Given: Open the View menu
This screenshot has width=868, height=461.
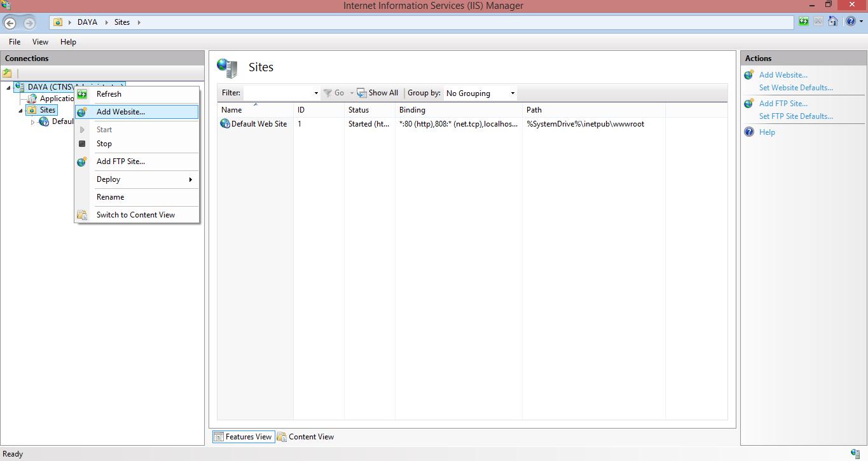Looking at the screenshot, I should [40, 42].
